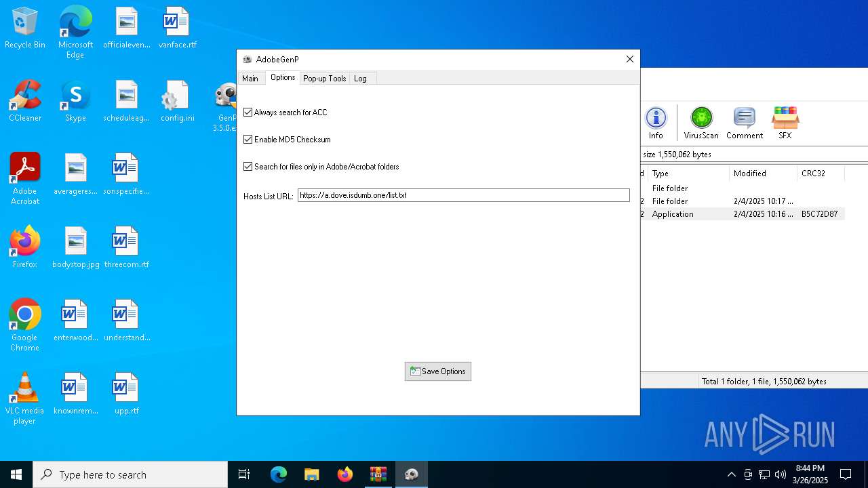Open network settings tray icon
The image size is (868, 488).
(764, 474)
